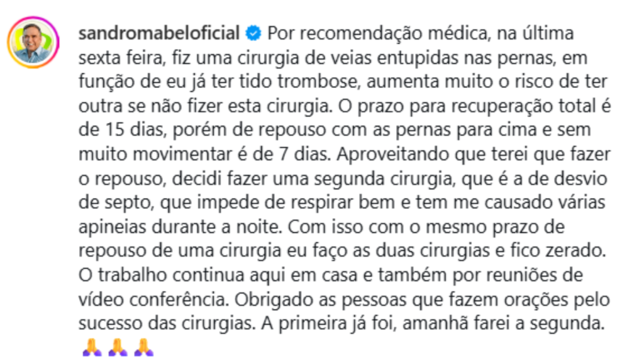Click the word "apineias" in the caption
This screenshot has width=644, height=362.
click(113, 226)
